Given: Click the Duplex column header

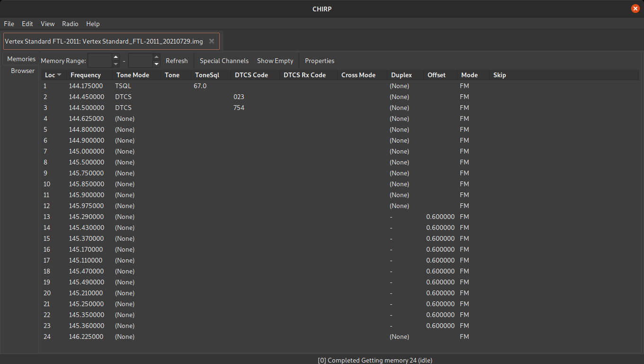Looking at the screenshot, I should click(405, 75).
